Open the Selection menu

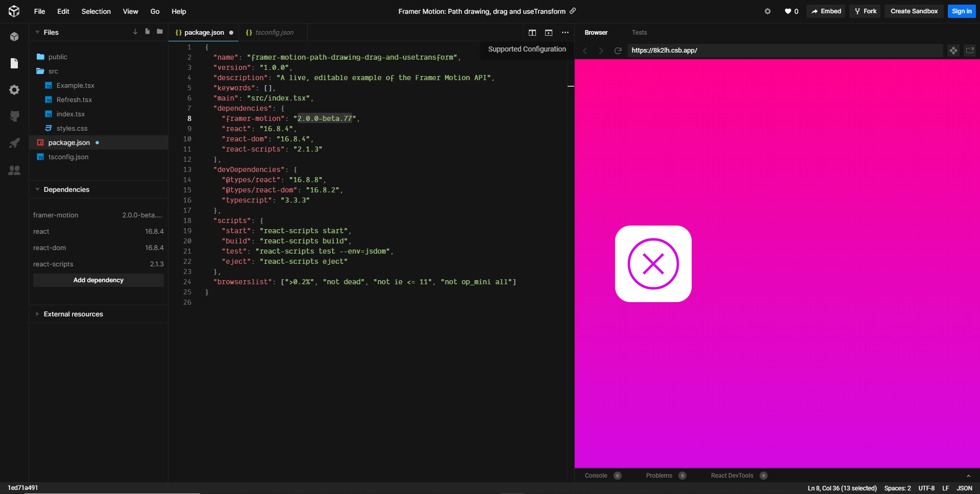96,11
